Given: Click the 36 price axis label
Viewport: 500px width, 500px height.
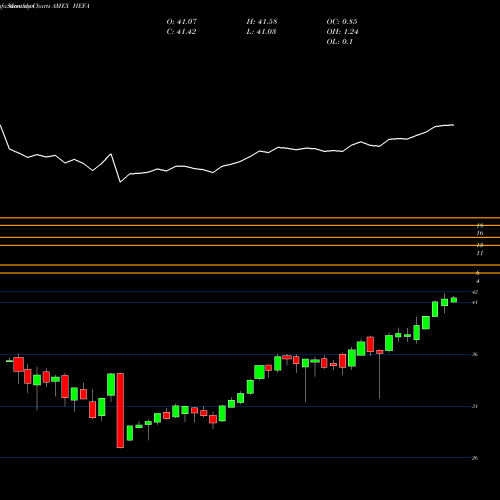Looking at the screenshot, I should (475, 354).
